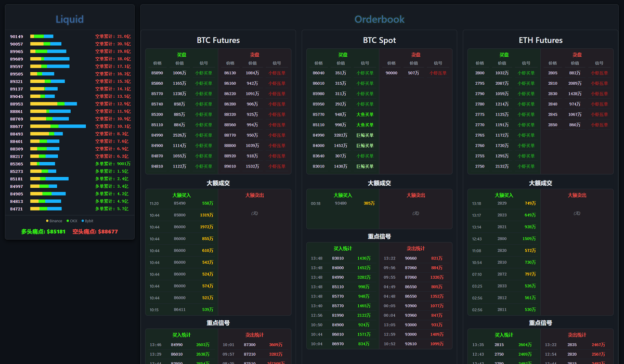Click the 507万 value in BTC Spot asks
624x364 pixels.
tap(413, 73)
